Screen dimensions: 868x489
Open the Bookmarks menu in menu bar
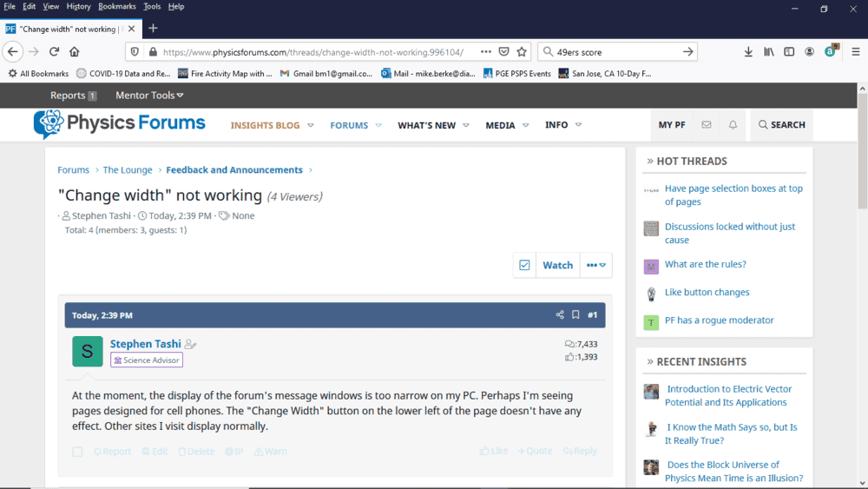(116, 6)
